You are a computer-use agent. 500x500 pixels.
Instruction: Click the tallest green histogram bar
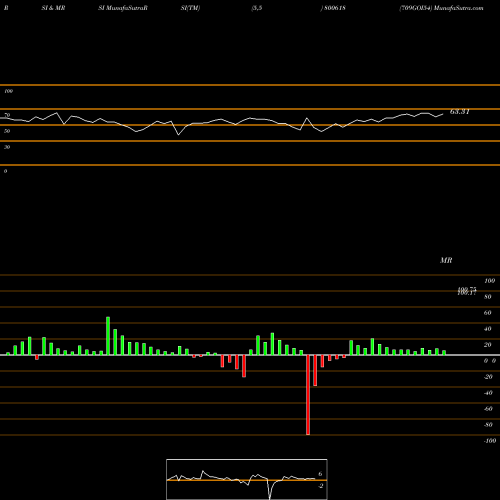coord(108,336)
